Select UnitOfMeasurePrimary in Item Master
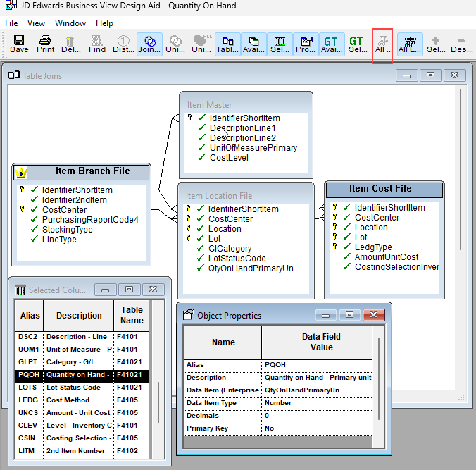476x470 pixels. coord(253,148)
